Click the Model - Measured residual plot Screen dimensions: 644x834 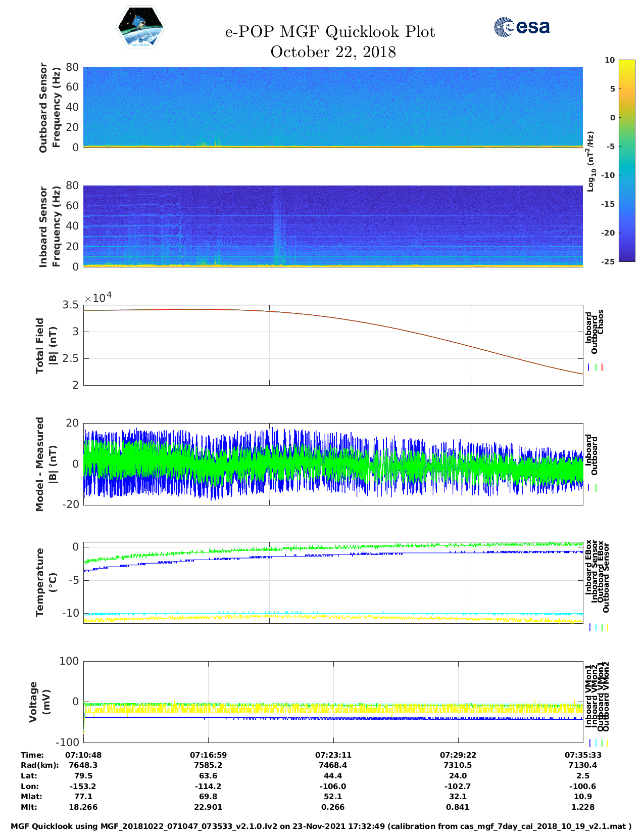(x=333, y=464)
